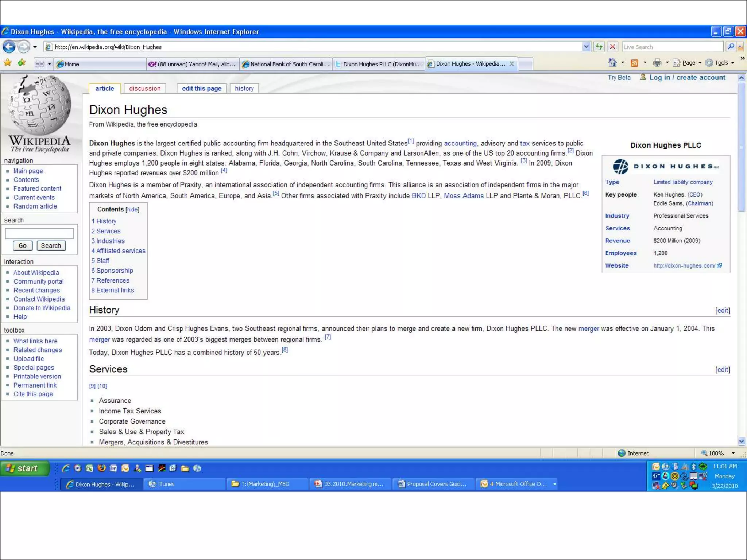The height and width of the screenshot is (560, 747).
Task: Click the Wikipedia sidebar search input field
Action: [39, 233]
